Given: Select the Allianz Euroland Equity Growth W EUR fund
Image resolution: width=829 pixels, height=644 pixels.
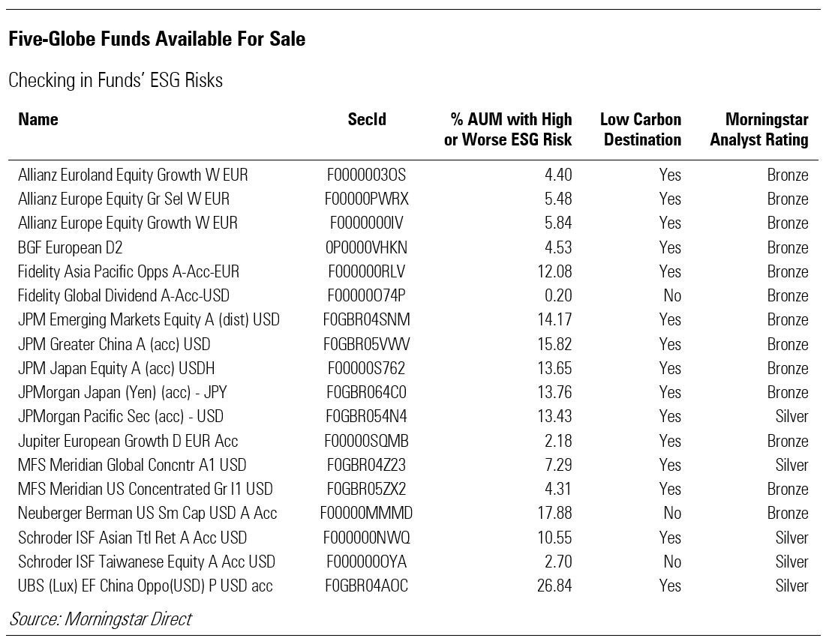Looking at the screenshot, I should 133,175.
